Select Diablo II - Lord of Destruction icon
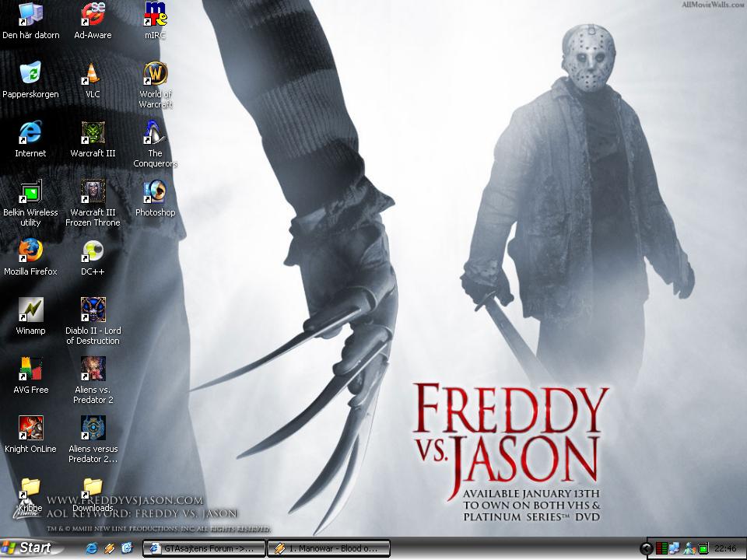The height and width of the screenshot is (560, 747). 93,321
